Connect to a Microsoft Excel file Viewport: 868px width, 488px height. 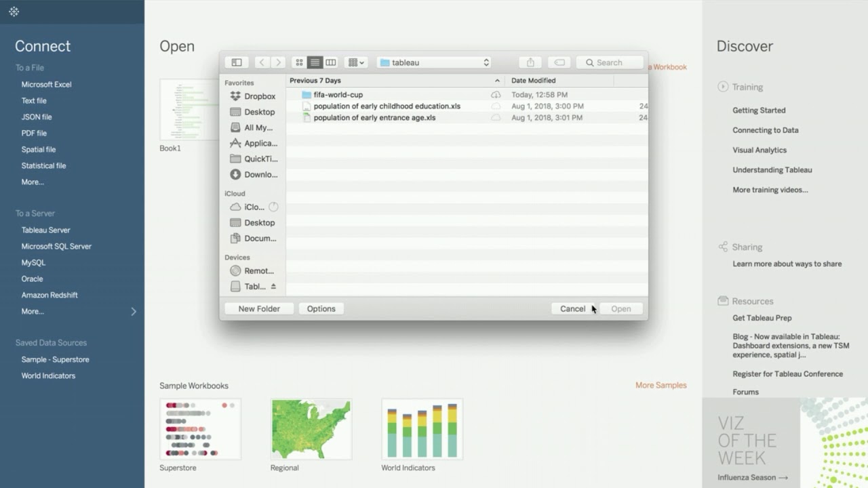pos(46,85)
